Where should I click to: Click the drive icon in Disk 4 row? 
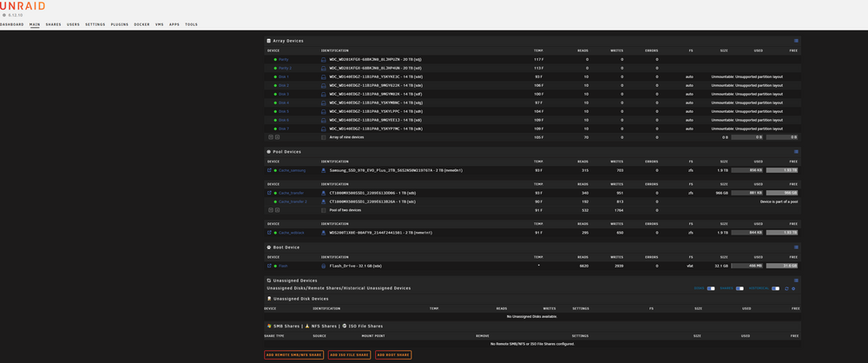tap(324, 102)
